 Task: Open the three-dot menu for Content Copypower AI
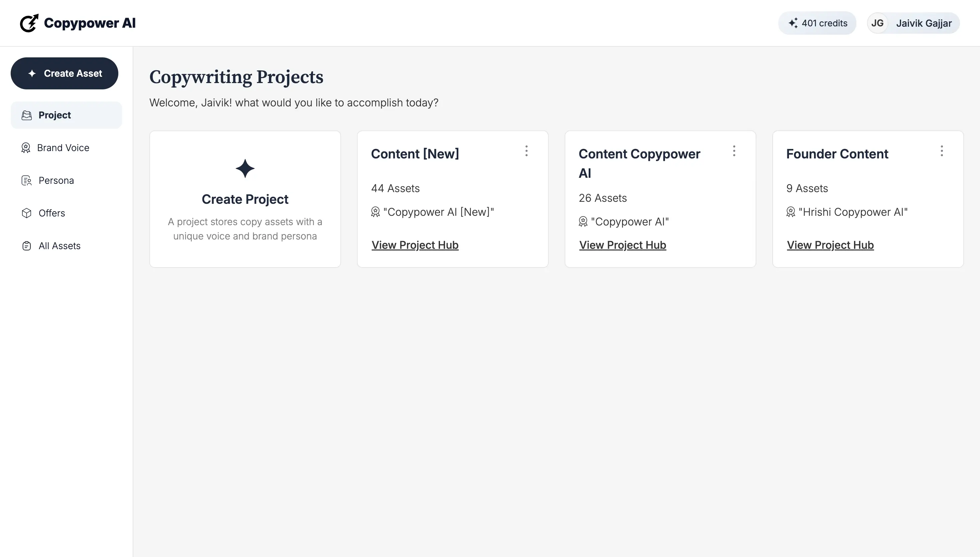click(734, 151)
